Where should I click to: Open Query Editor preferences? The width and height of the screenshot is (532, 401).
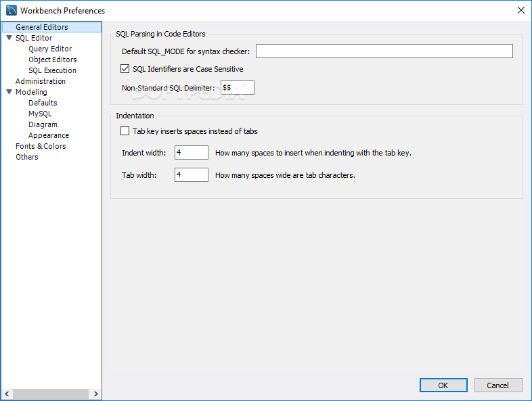(50, 49)
